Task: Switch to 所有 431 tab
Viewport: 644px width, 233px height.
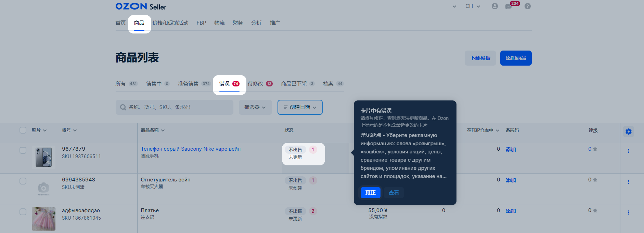Action: point(127,84)
